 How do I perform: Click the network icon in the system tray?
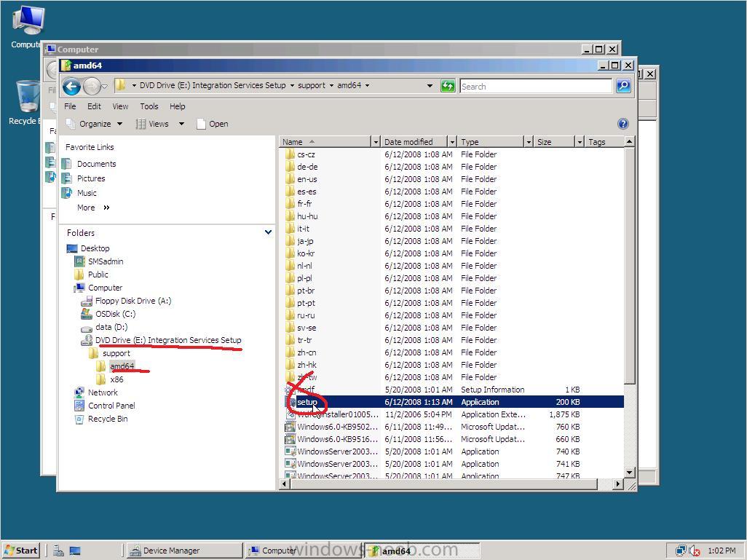pyautogui.click(x=680, y=551)
